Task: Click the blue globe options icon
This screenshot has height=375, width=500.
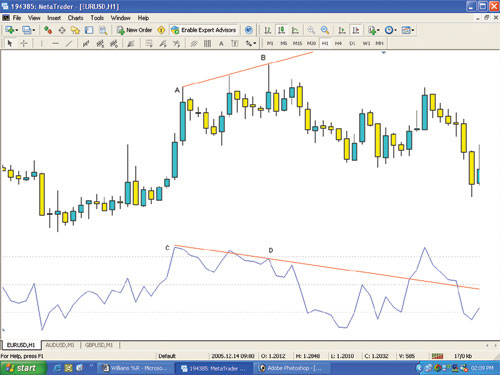Action: point(249,30)
